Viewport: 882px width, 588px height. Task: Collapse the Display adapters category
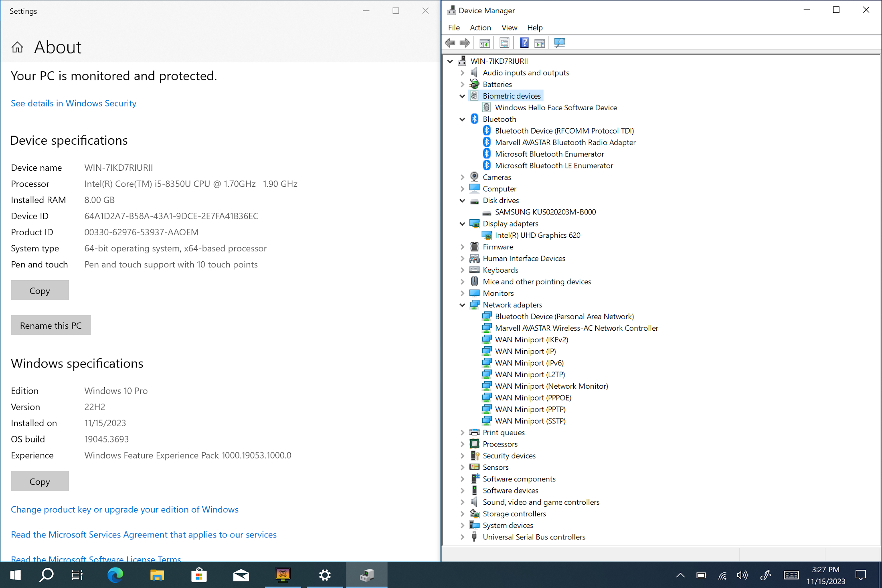pyautogui.click(x=462, y=224)
